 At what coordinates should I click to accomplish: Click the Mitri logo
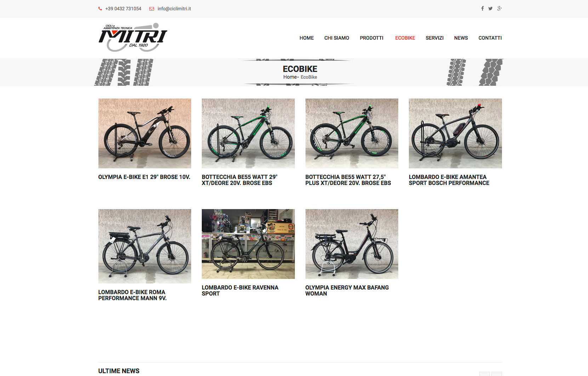tap(133, 38)
